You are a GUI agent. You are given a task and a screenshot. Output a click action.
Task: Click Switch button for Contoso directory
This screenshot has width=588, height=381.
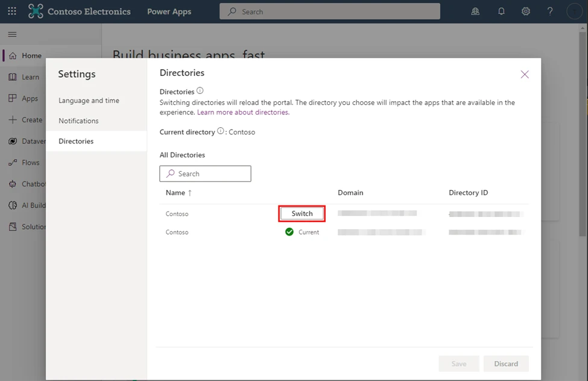302,213
